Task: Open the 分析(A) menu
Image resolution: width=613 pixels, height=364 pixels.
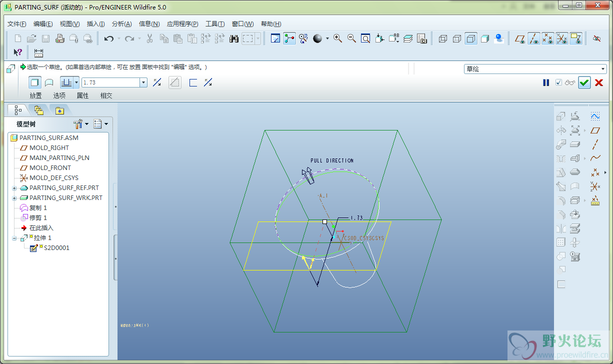Action: click(121, 24)
